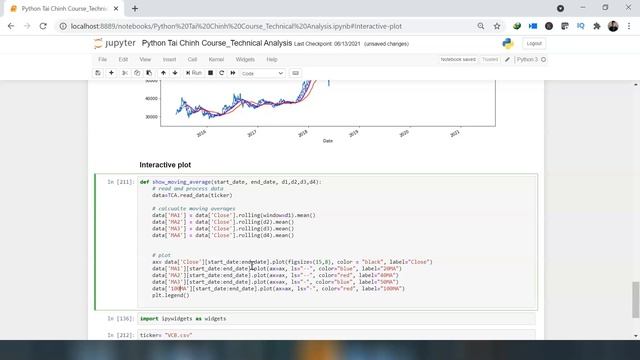Reload the browser page

click(43, 26)
